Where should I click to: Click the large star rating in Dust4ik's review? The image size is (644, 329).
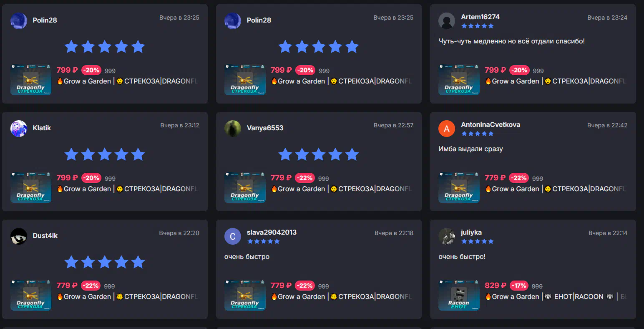pyautogui.click(x=105, y=262)
